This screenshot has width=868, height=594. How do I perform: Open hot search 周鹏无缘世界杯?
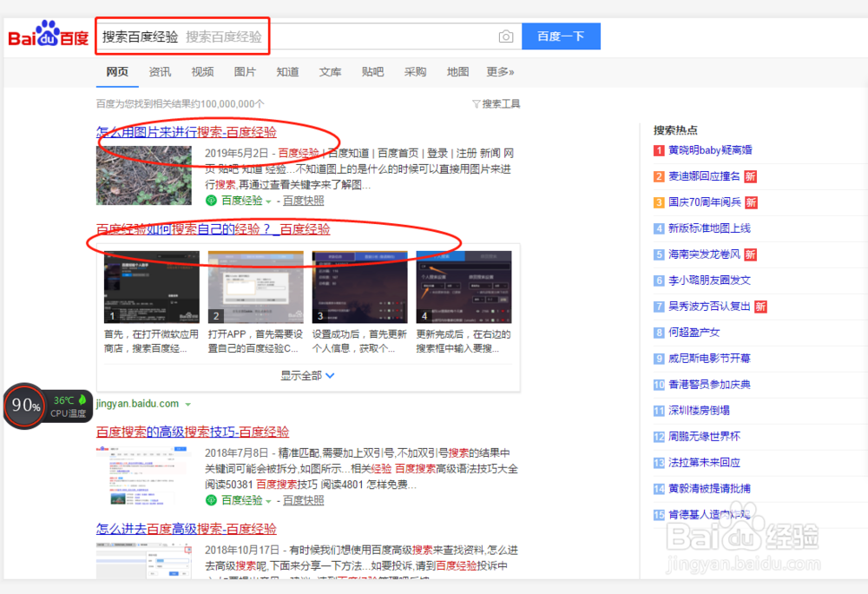[x=704, y=437]
